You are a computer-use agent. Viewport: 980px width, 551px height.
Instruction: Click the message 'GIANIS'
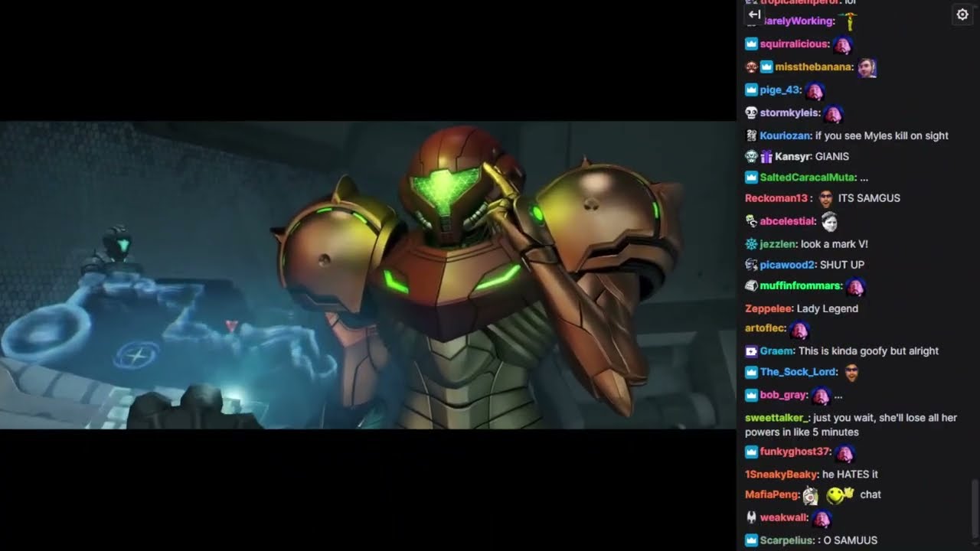pos(832,156)
